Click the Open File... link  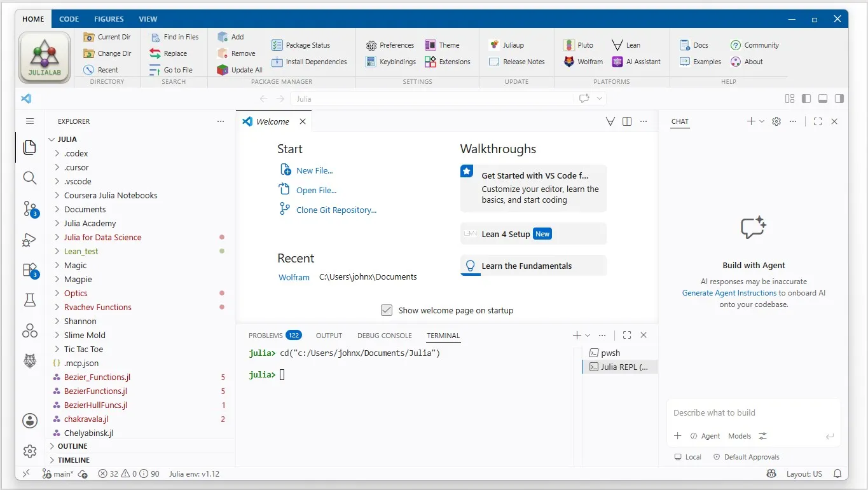[x=317, y=190]
